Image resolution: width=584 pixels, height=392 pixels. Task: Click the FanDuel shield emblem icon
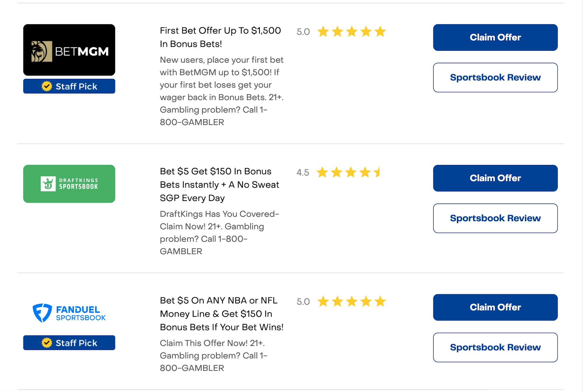tap(42, 313)
